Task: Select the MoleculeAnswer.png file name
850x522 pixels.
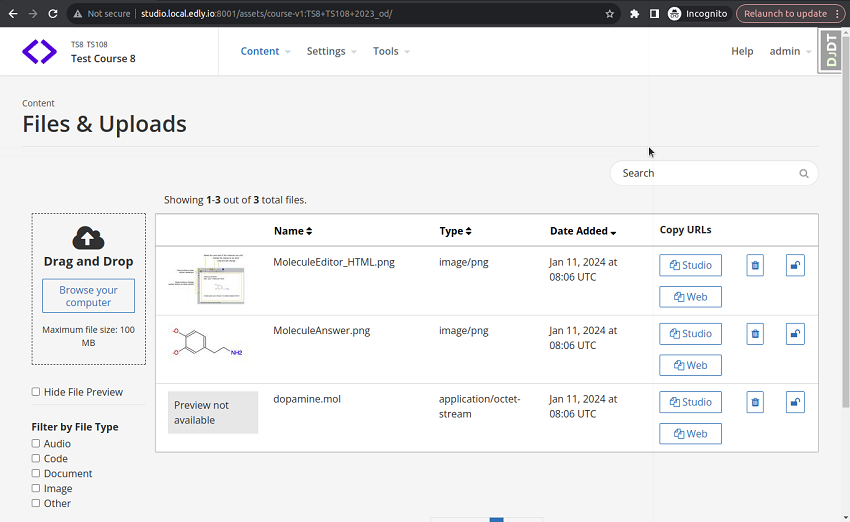Action: click(321, 331)
